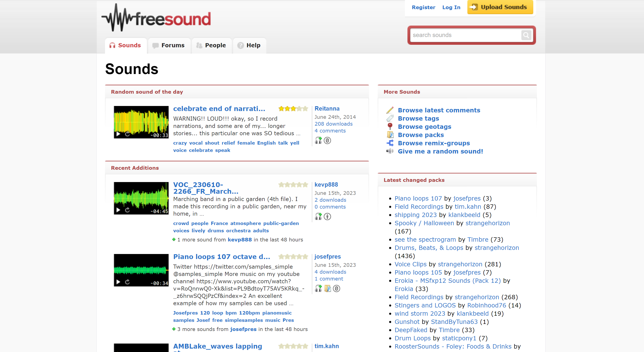Click the map pin icon beside Browse geotags

(390, 126)
